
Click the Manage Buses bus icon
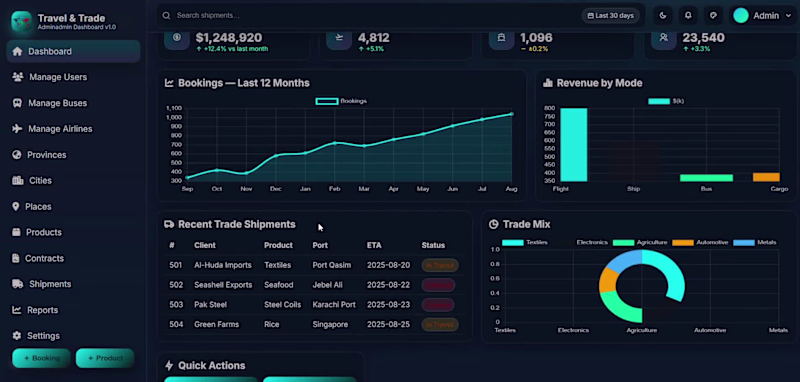click(x=17, y=103)
